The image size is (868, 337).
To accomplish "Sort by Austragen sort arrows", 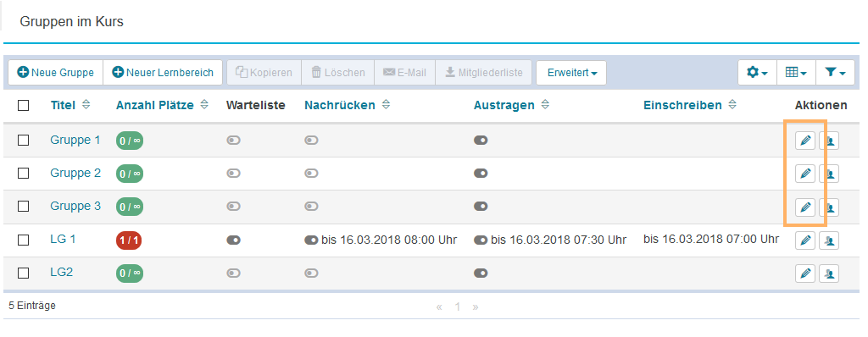I will tap(545, 105).
